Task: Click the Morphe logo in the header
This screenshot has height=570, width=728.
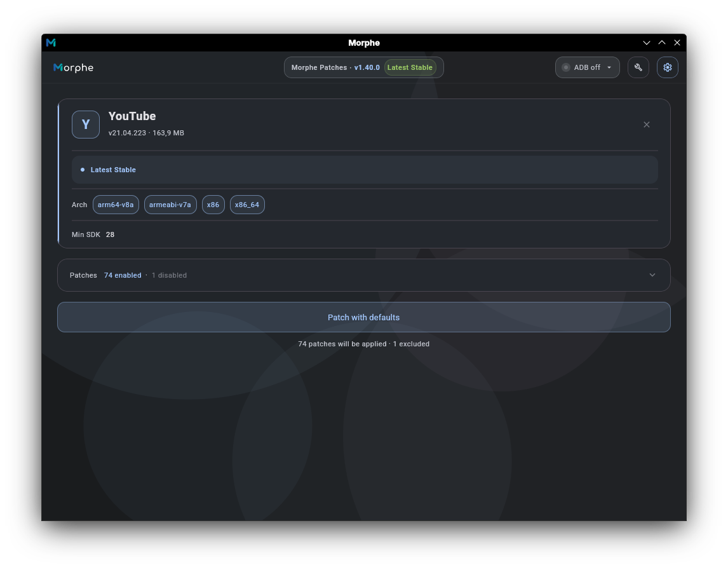Action: (x=73, y=68)
